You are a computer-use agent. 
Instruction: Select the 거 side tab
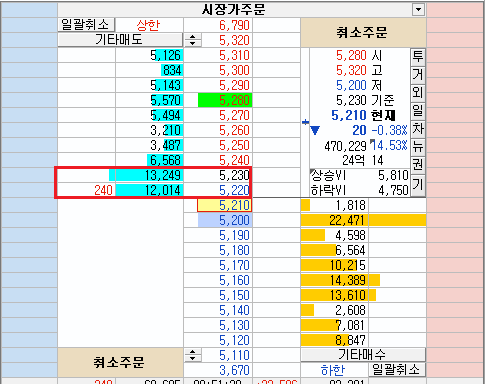(x=418, y=74)
